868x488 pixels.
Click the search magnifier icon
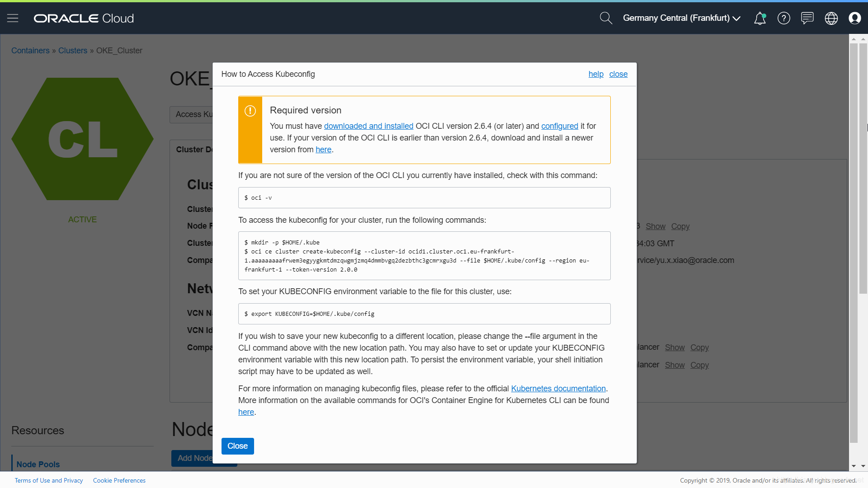point(605,18)
